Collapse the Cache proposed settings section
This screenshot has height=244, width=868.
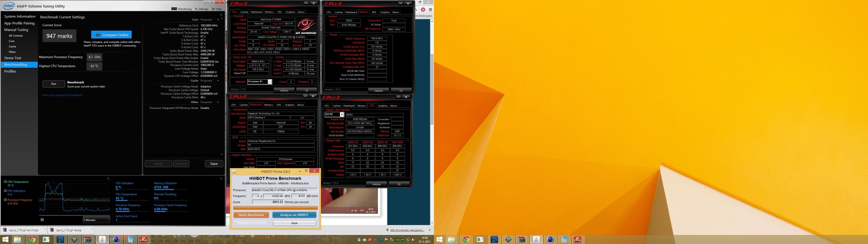pos(218,81)
